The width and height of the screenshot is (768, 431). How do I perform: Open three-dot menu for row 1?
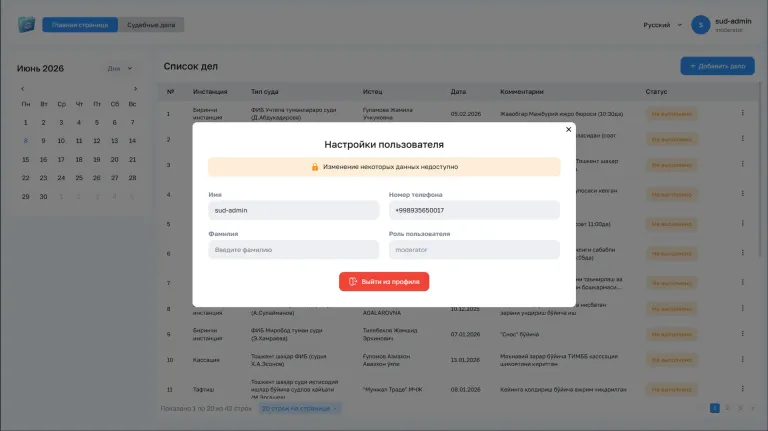[743, 113]
